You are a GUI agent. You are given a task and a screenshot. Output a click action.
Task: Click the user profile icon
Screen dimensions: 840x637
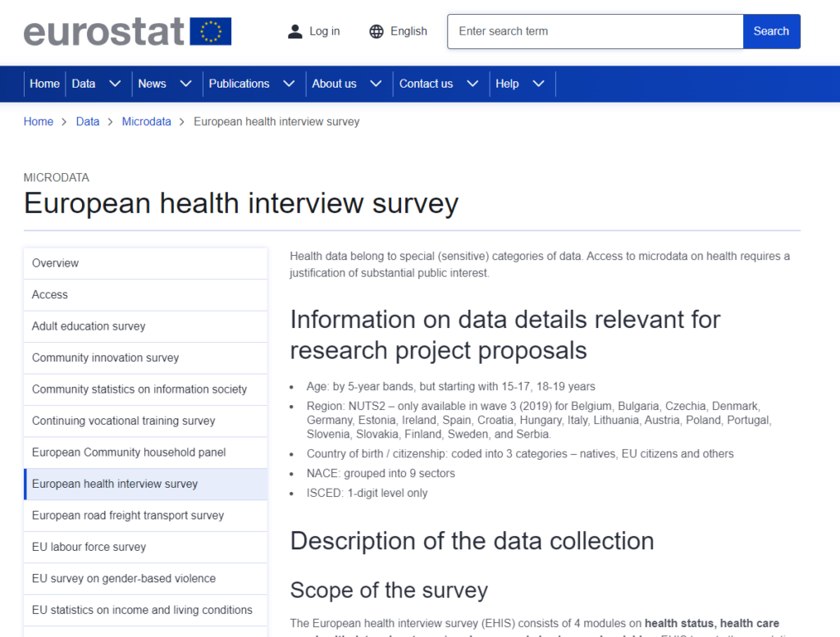(x=294, y=31)
